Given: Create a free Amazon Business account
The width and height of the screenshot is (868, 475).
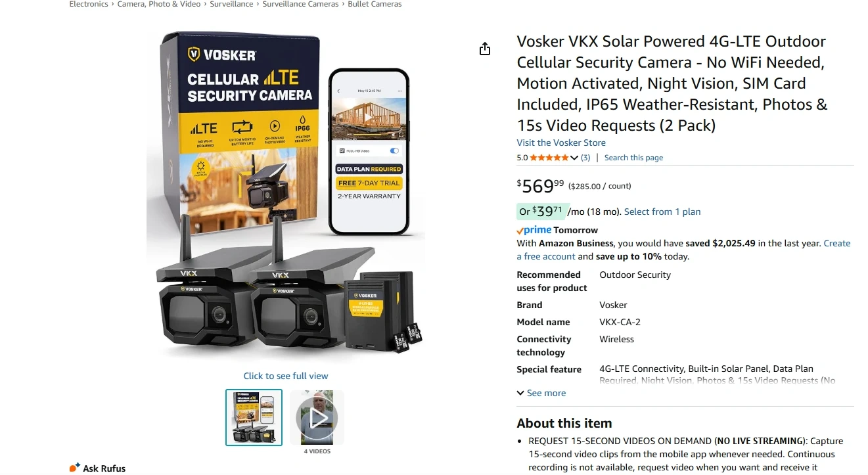Looking at the screenshot, I should pyautogui.click(x=683, y=250).
